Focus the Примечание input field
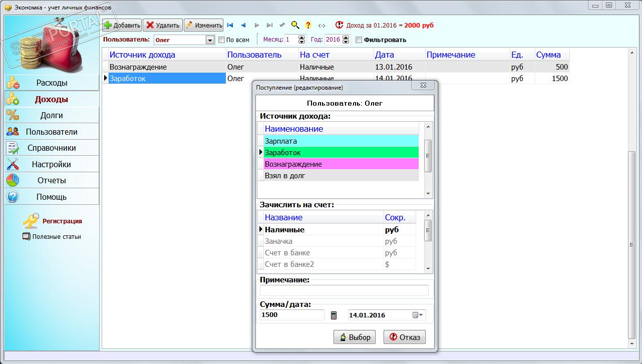Image resolution: width=642 pixels, height=364 pixels. tap(344, 290)
